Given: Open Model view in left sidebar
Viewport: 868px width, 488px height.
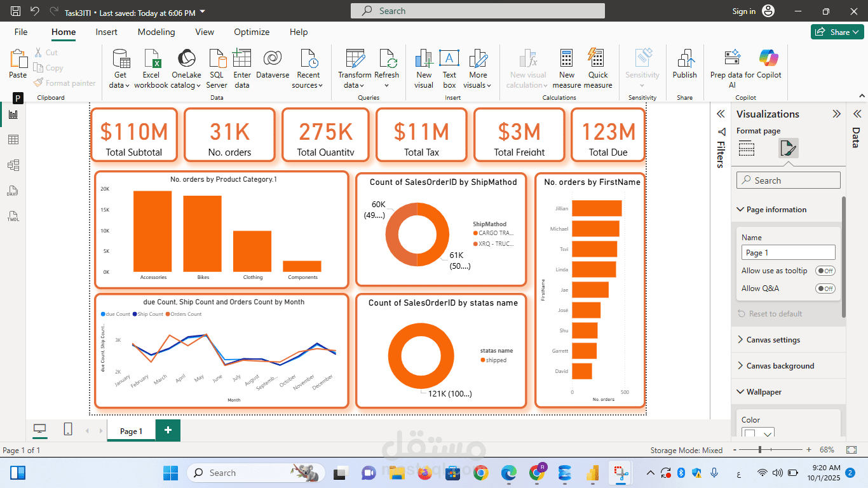Looking at the screenshot, I should pos(13,165).
